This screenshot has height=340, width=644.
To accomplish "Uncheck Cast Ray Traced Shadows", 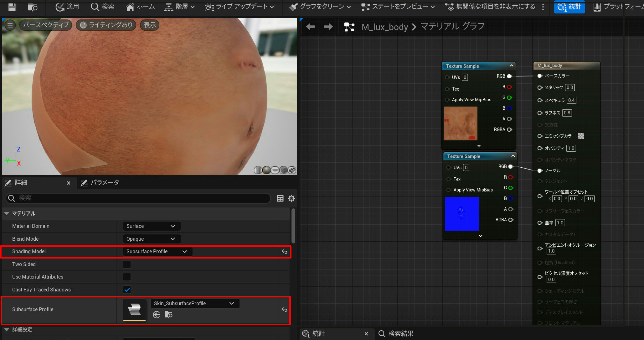I will click(127, 290).
